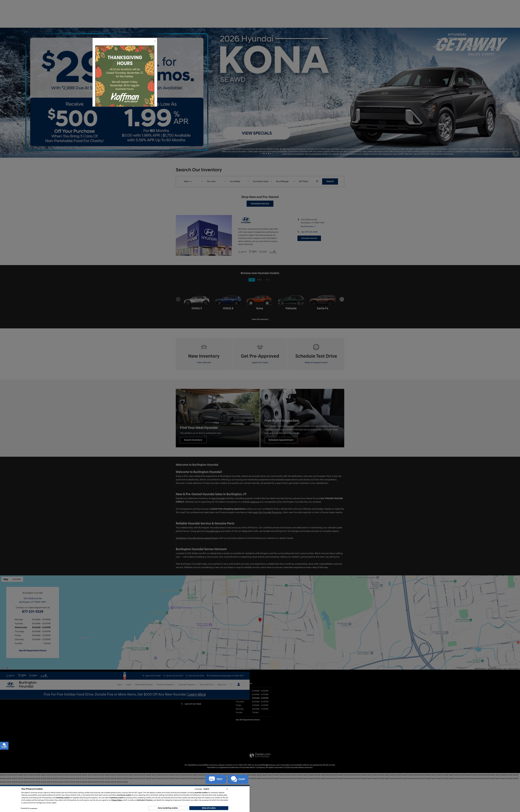Click the user account icon in header
This screenshot has width=520, height=812.
point(238,684)
